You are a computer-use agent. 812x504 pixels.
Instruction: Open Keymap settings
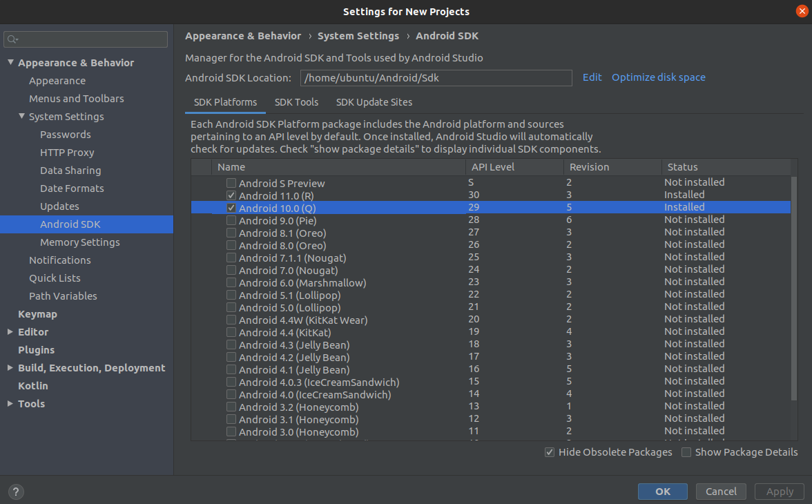[x=37, y=314]
